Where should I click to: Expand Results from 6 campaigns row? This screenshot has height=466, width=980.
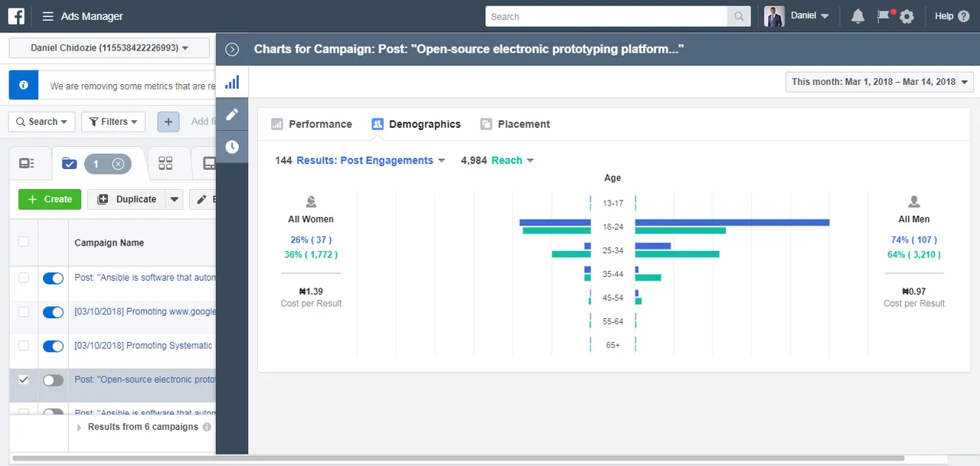80,427
